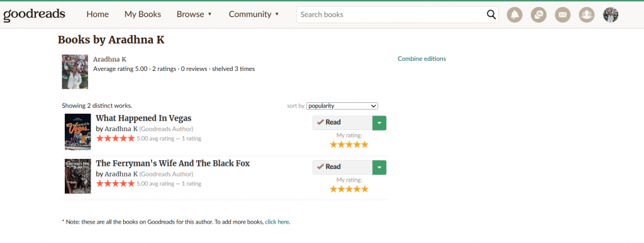Set fifth star in My rating for Vegas
This screenshot has width=644, height=243.
click(364, 144)
